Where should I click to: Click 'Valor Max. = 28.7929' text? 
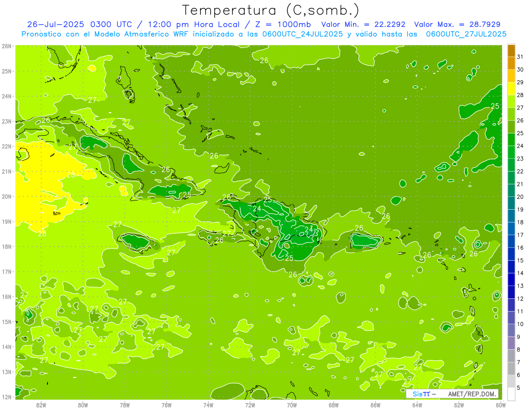click(458, 24)
